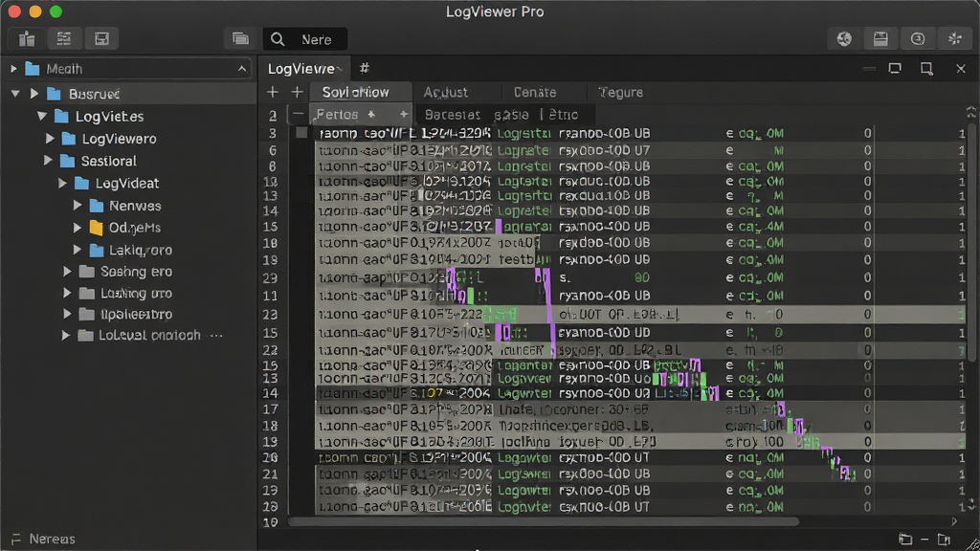Collapse the Busruet folder
980x551 pixels.
click(x=15, y=94)
